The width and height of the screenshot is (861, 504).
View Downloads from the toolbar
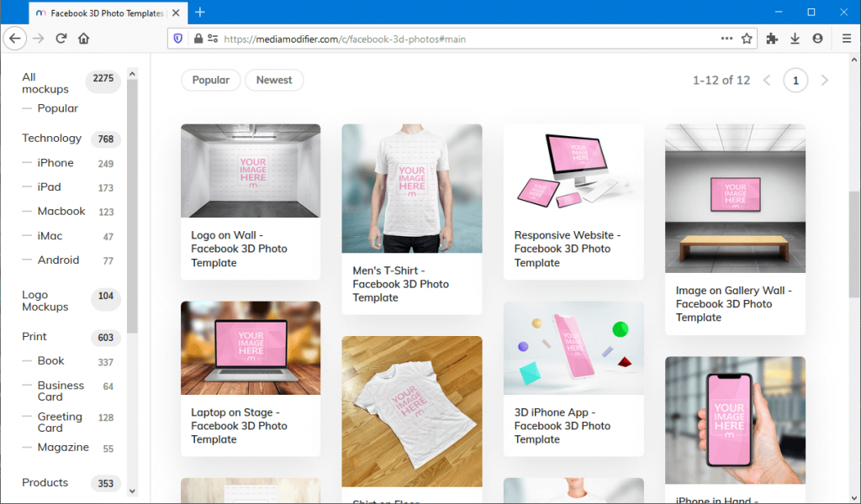pyautogui.click(x=795, y=38)
